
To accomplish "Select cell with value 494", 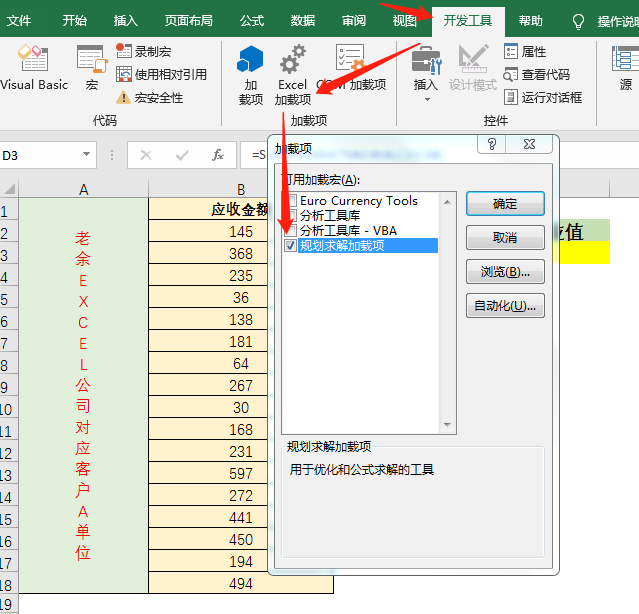I will pyautogui.click(x=240, y=583).
